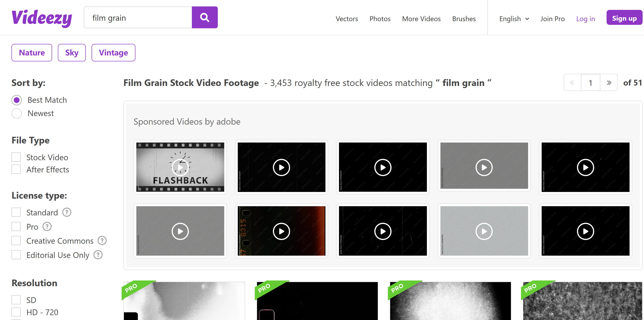The height and width of the screenshot is (320, 644).
Task: Click help icon next to Editorial Use Only
Action: [x=98, y=255]
